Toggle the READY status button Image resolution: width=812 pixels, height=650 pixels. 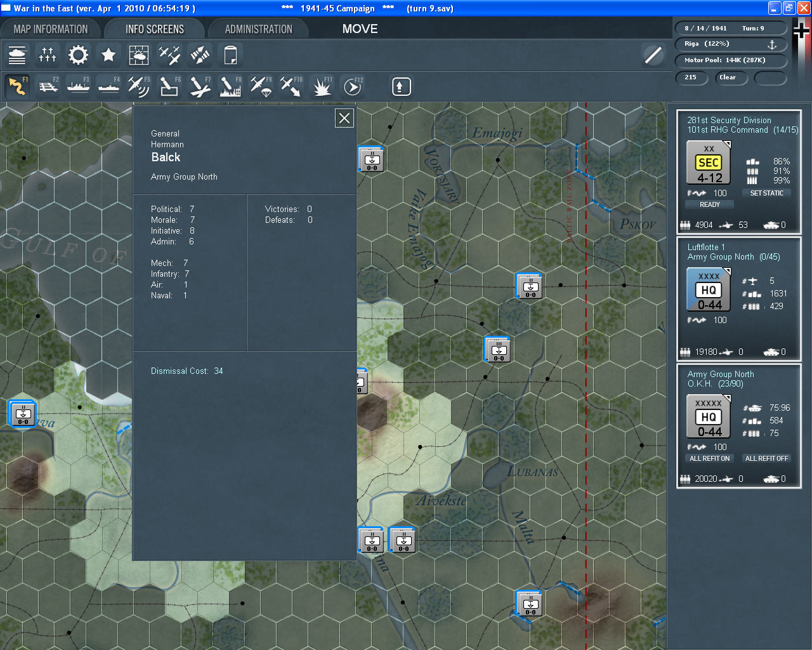[709, 204]
